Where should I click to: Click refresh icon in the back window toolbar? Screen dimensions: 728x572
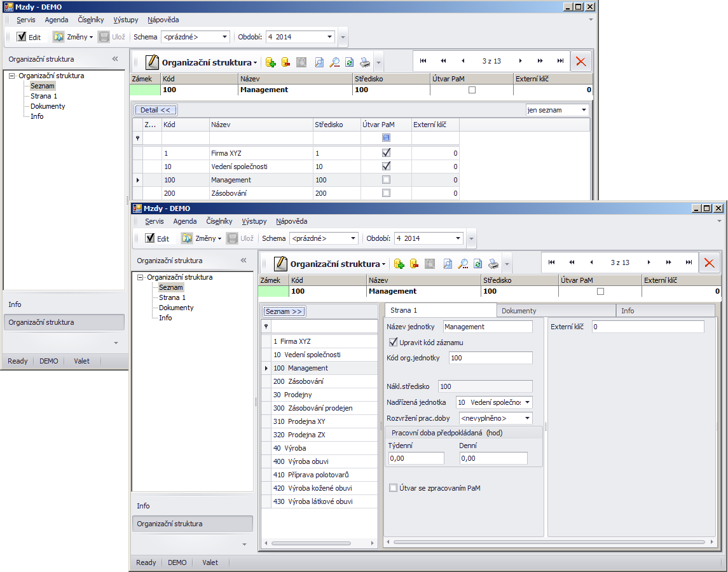coord(349,62)
